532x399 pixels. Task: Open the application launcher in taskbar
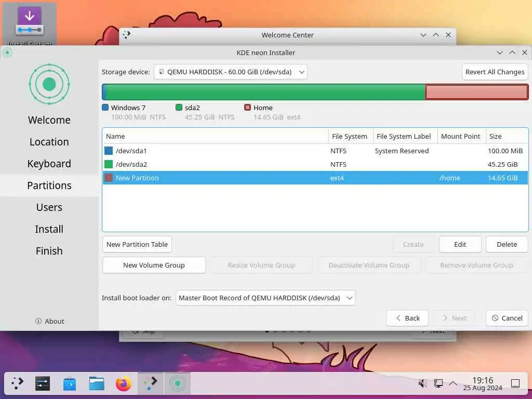pyautogui.click(x=17, y=383)
